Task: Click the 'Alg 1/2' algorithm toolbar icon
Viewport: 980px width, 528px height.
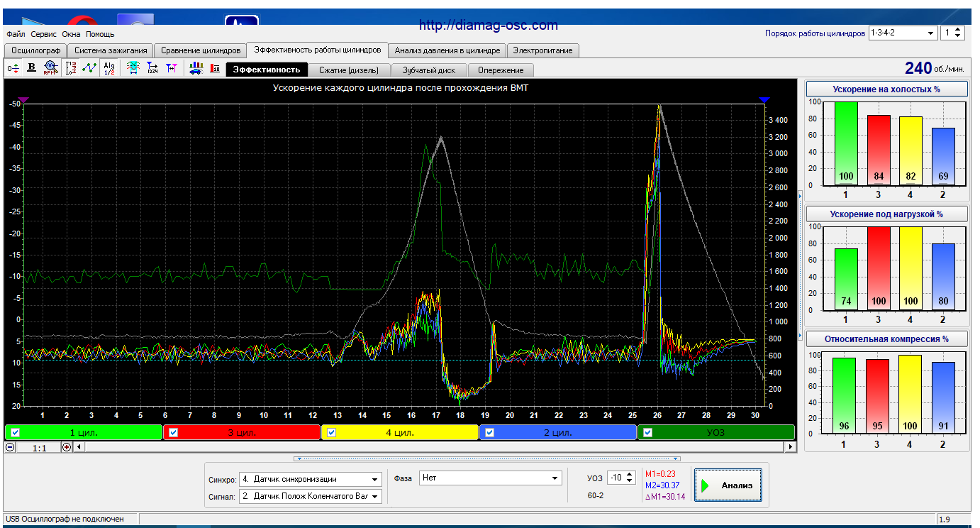Action: [x=109, y=68]
